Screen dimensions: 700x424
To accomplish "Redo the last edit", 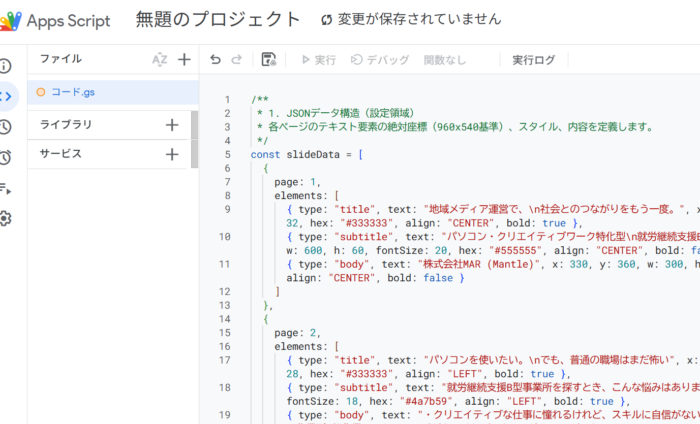I will point(236,60).
